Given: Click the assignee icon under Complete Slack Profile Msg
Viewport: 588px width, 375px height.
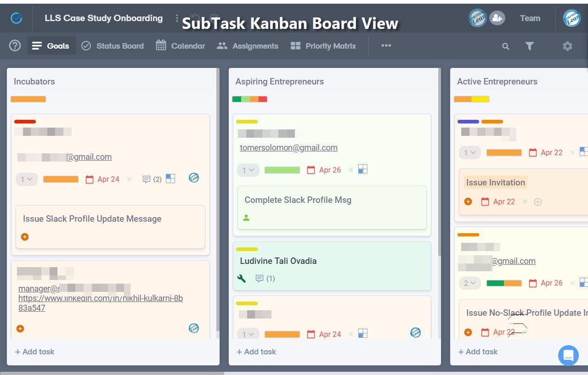Looking at the screenshot, I should point(246,217).
